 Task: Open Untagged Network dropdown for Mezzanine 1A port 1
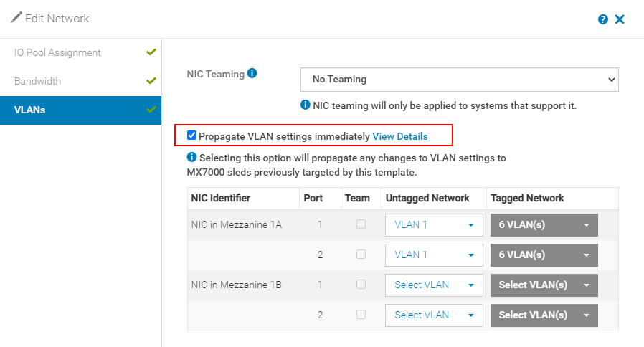click(433, 224)
